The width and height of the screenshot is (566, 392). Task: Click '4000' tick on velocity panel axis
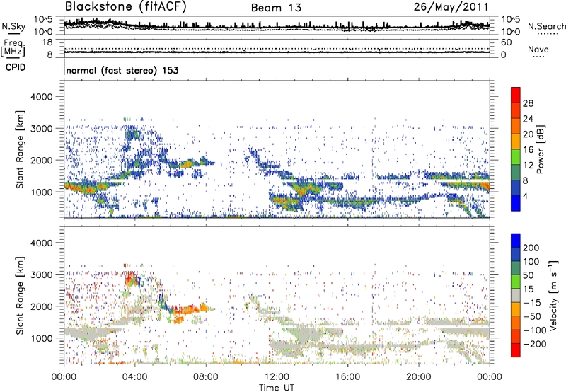41,243
